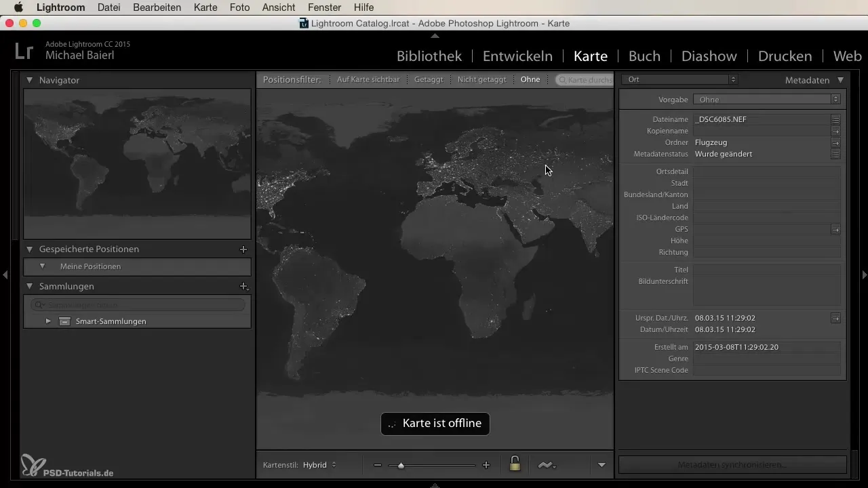Click the Titel input field

pyautogui.click(x=767, y=270)
